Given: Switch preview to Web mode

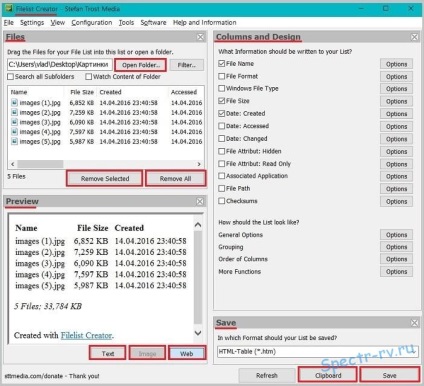Looking at the screenshot, I should pyautogui.click(x=187, y=353).
